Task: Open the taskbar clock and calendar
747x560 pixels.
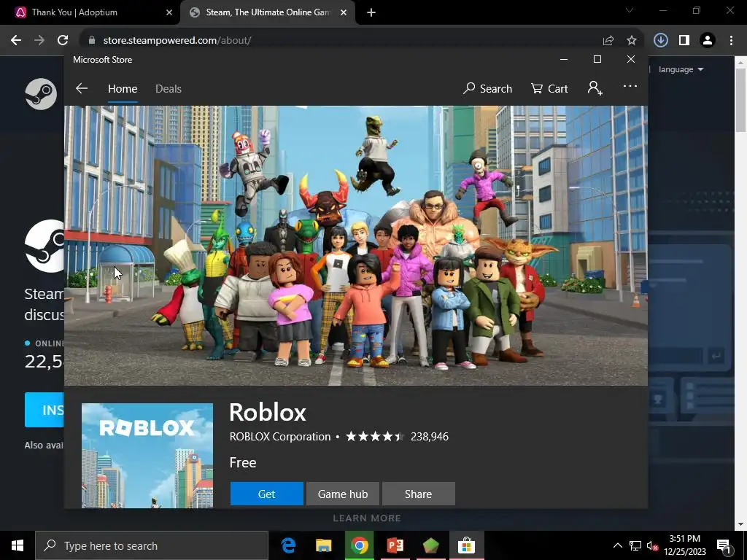Action: (x=685, y=545)
